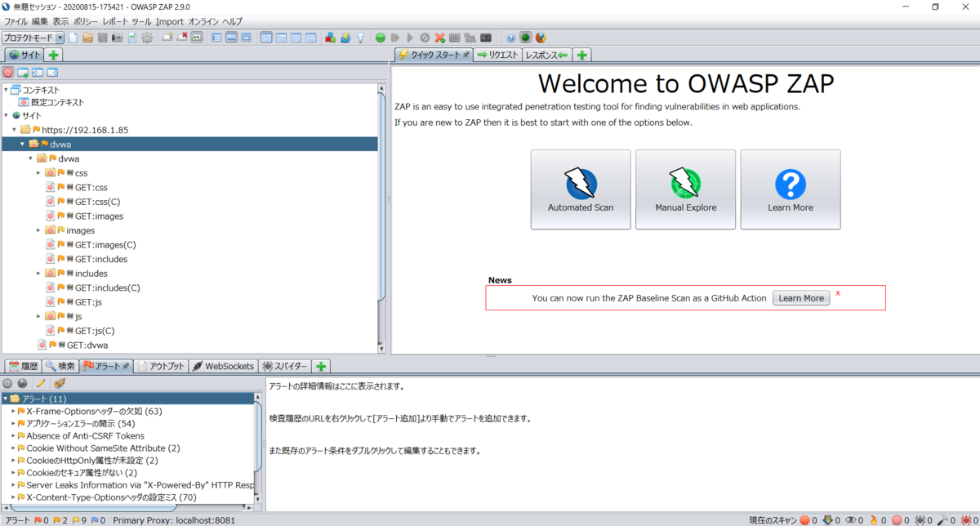980x526 pixels.
Task: Create a new session with the blank page icon
Action: [72, 38]
